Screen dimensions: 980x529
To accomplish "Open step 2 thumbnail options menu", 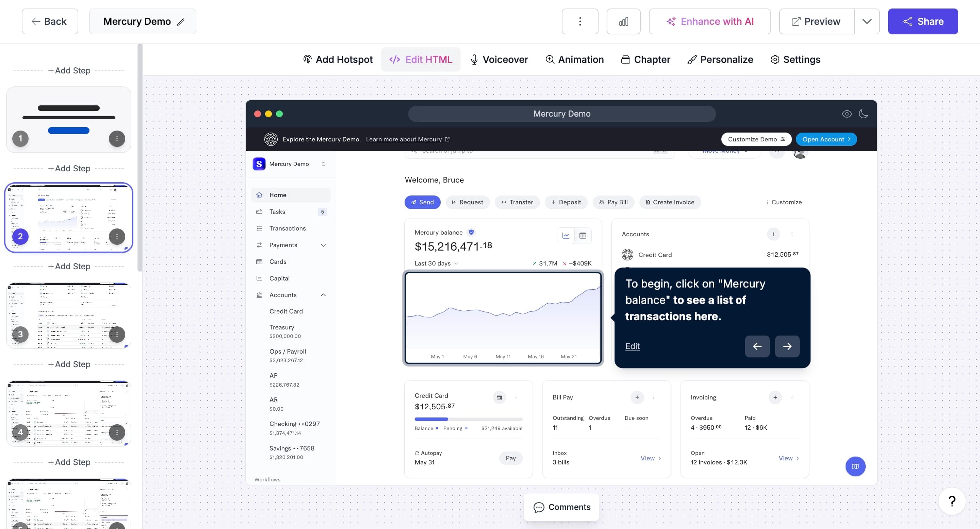I will 117,236.
